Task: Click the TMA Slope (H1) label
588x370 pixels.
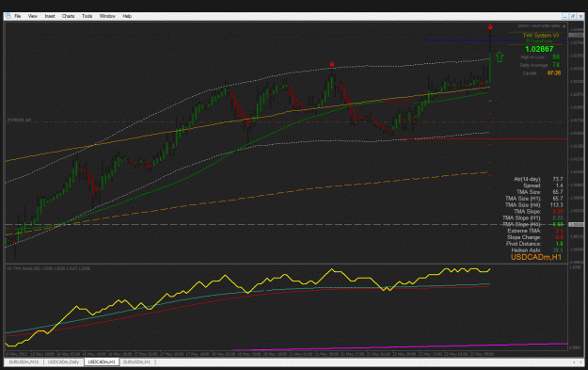Action: (521, 218)
